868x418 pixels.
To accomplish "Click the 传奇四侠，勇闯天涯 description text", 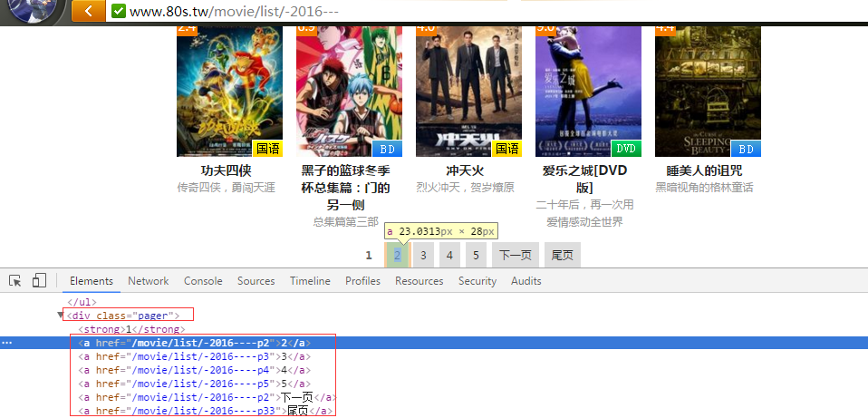I will [x=226, y=188].
